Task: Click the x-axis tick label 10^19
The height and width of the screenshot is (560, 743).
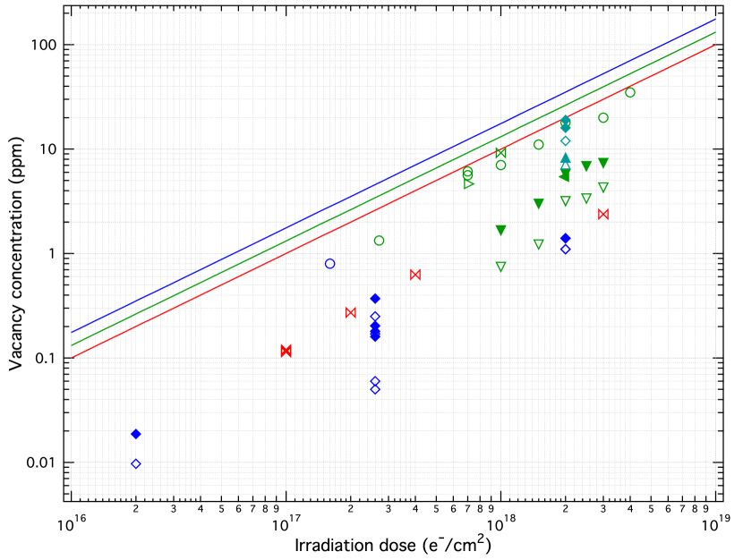Action: coord(715,524)
